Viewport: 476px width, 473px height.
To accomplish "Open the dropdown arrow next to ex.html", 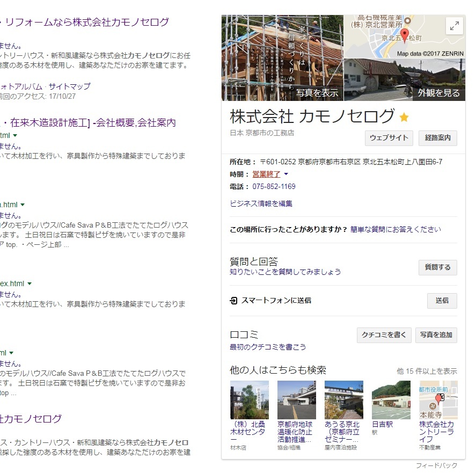I will (x=30, y=283).
